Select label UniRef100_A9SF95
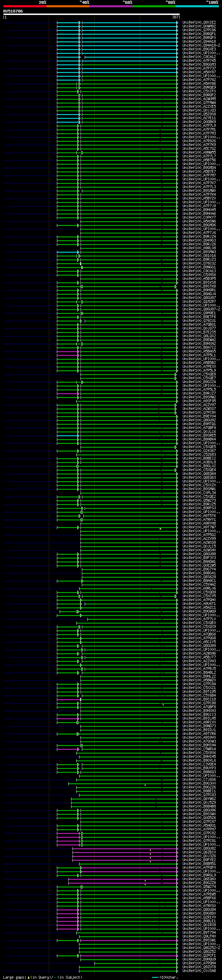Screen dimensions: 222x980 (199, 401)
